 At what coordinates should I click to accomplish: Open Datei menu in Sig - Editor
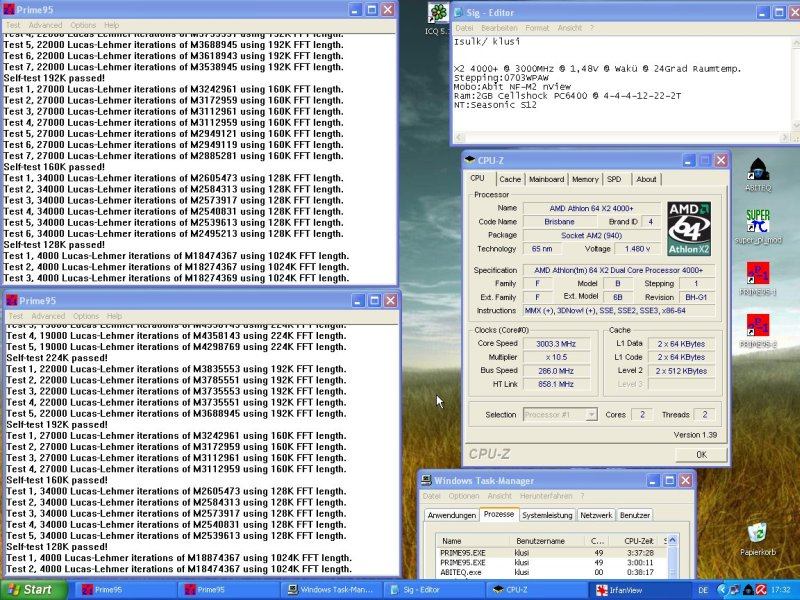click(x=464, y=28)
